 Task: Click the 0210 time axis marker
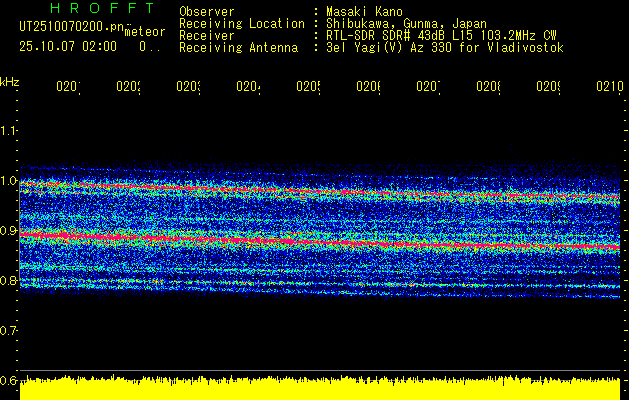(x=610, y=87)
